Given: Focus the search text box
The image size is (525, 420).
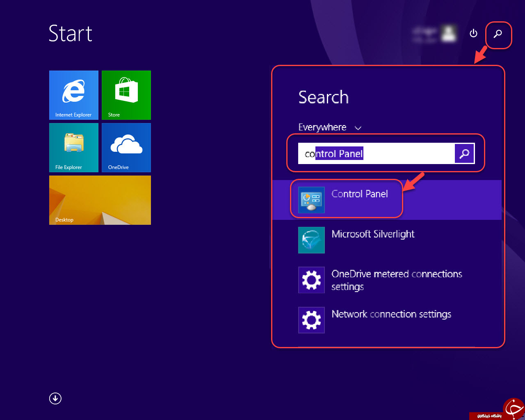Looking at the screenshot, I should coord(377,154).
